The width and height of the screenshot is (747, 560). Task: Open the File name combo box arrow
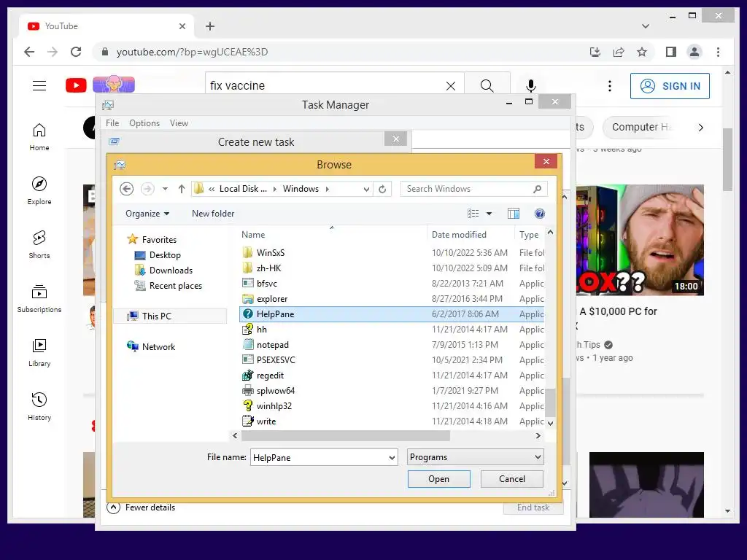click(392, 458)
